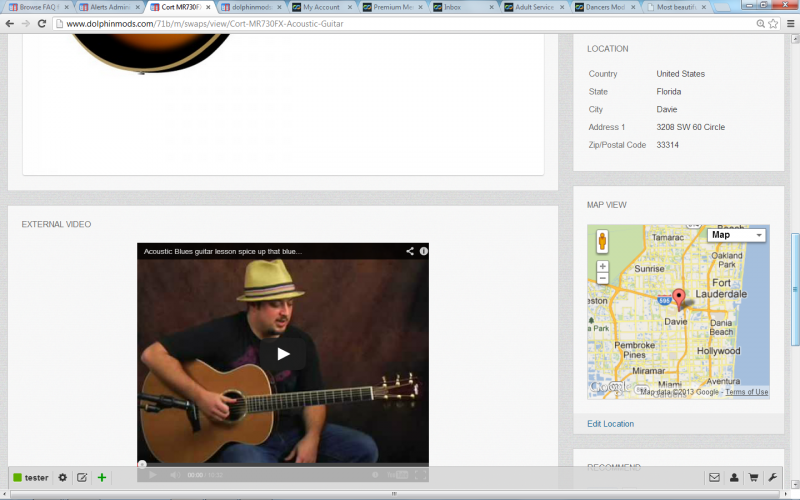Open the video info icon

tap(423, 251)
